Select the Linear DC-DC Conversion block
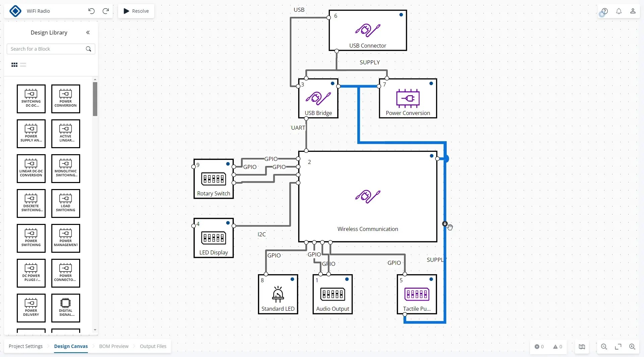The image size is (644, 357). click(31, 169)
